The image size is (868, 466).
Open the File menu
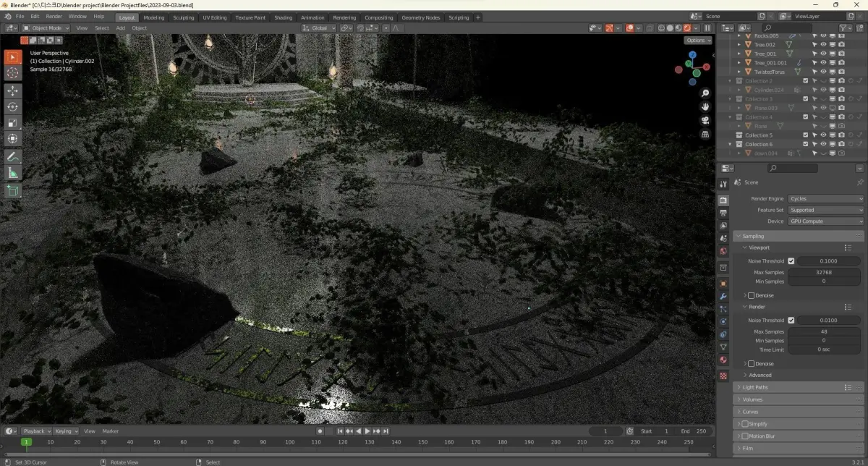coord(19,16)
